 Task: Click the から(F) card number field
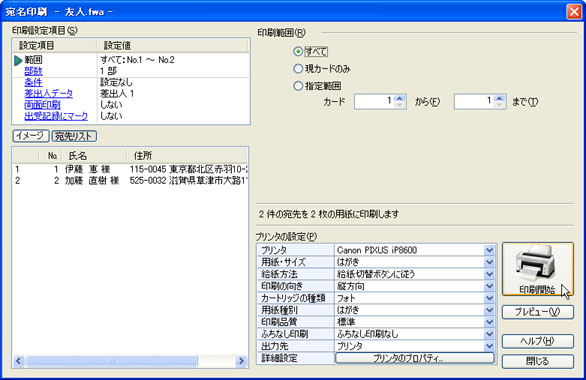[374, 102]
